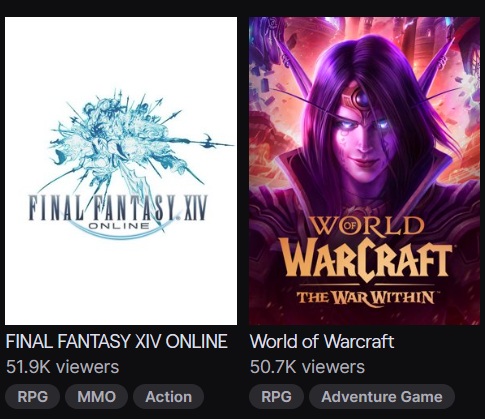Image resolution: width=485 pixels, height=419 pixels.
Task: Select the MMO tag
Action: tap(96, 397)
